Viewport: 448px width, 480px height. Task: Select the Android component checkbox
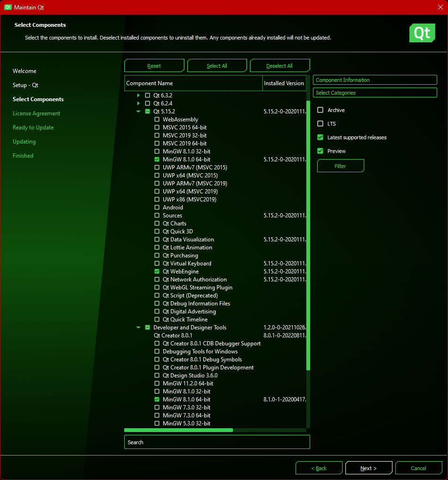tap(157, 207)
